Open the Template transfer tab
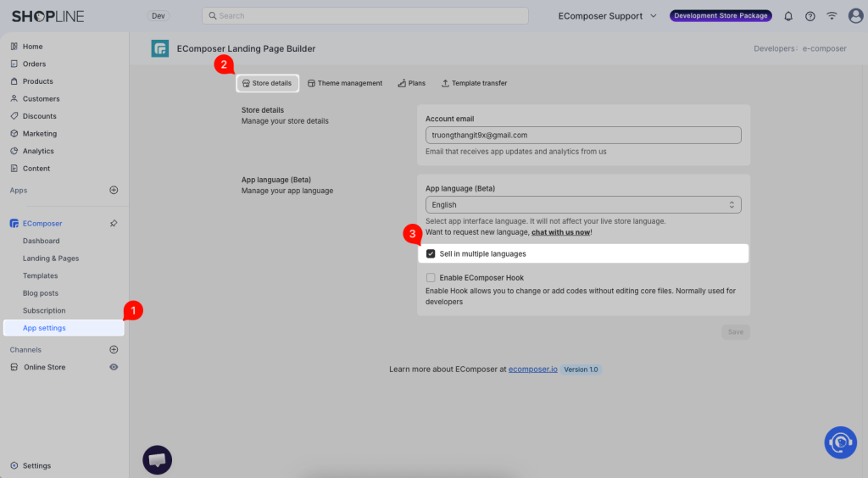868x478 pixels. tap(474, 83)
